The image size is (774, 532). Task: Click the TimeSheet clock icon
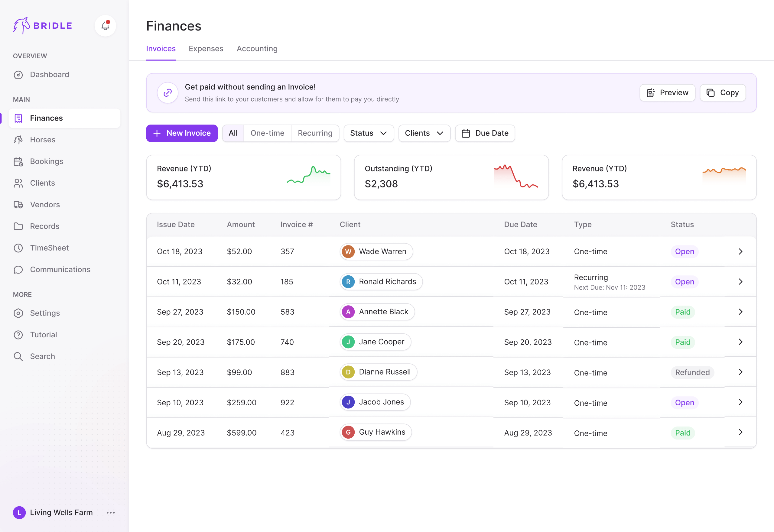[x=18, y=248]
